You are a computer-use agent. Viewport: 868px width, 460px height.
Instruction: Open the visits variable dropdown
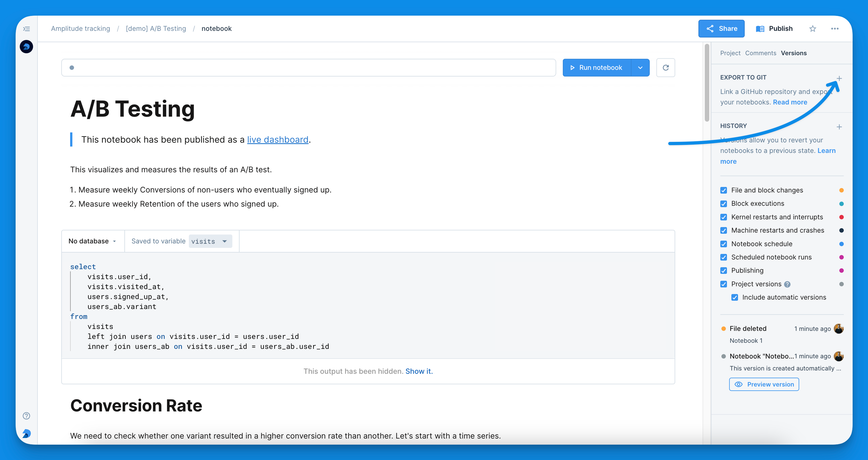[x=210, y=241]
